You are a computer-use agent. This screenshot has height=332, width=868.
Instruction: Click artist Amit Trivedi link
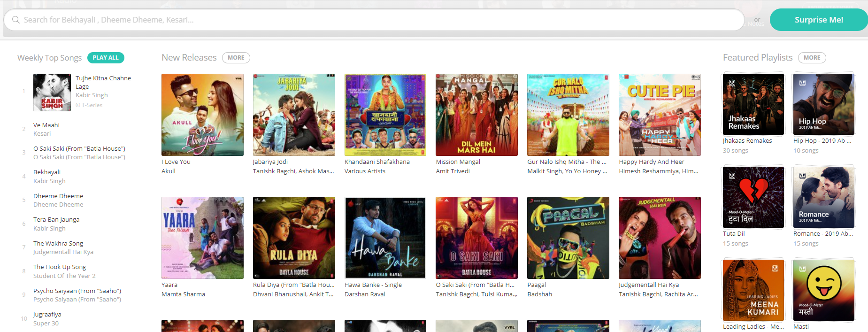click(453, 171)
